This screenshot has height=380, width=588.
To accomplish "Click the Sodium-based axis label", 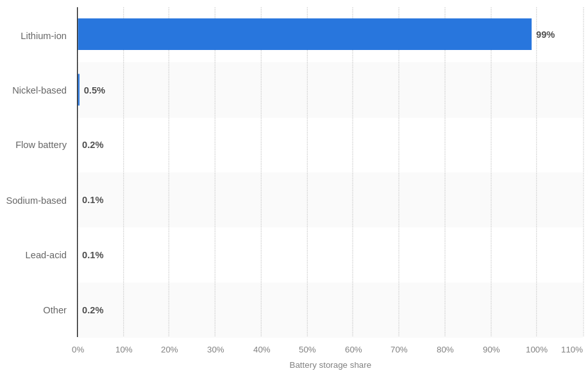I will pos(37,201).
